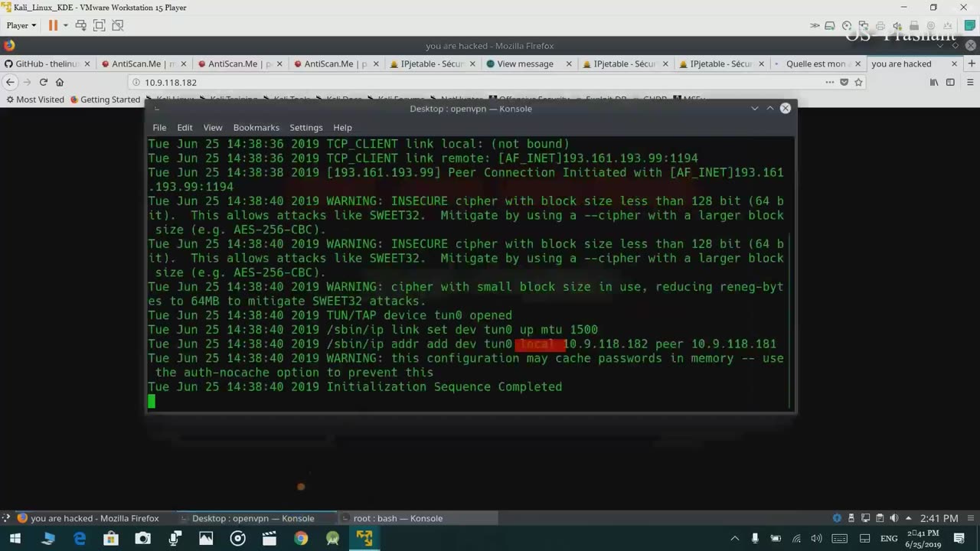This screenshot has height=551, width=980.
Task: Open Konsole View menu
Action: point(213,127)
